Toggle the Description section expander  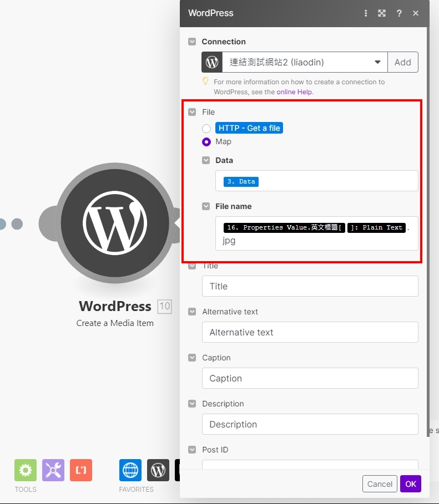[x=192, y=404]
